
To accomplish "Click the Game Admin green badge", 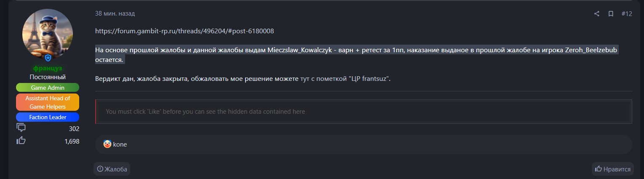I will [48, 88].
